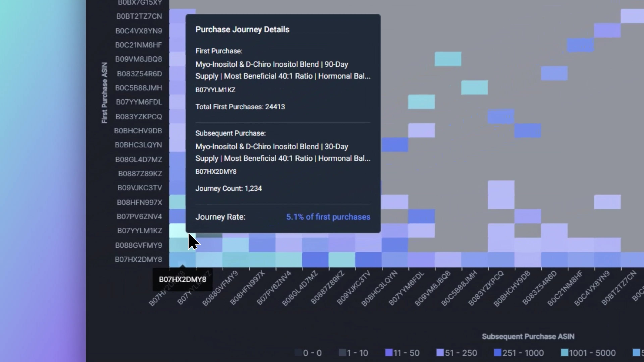
Task: Click the 5.1% of first purchases text
Action: coord(328,217)
